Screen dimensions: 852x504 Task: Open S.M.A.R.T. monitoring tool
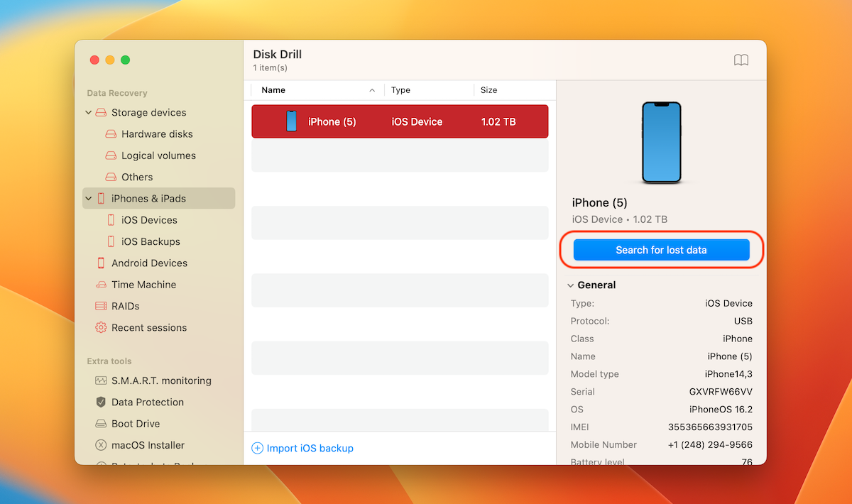(160, 380)
